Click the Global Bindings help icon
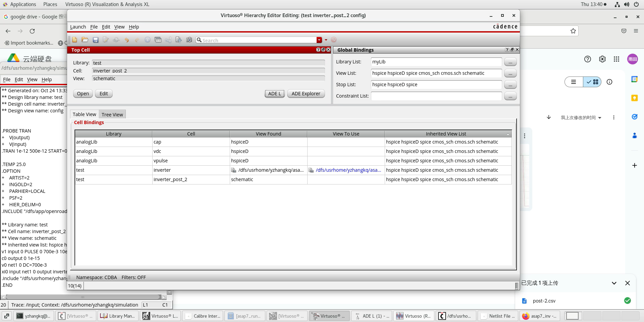 (x=507, y=50)
